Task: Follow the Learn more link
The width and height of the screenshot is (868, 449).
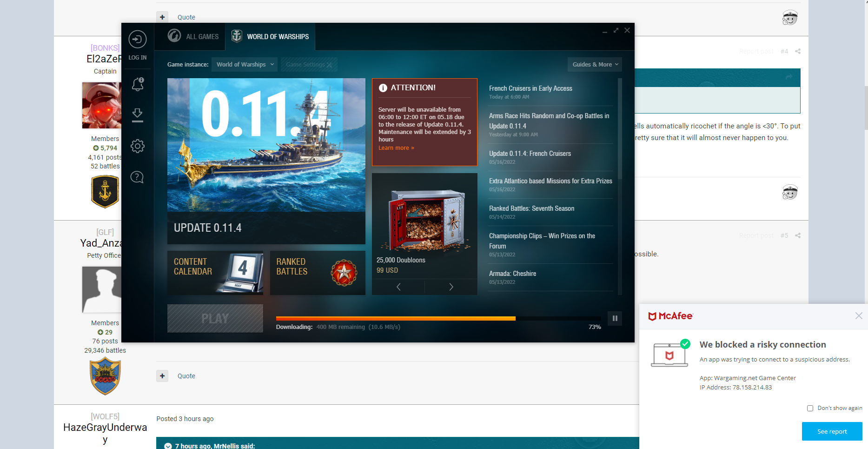Action: pyautogui.click(x=396, y=148)
